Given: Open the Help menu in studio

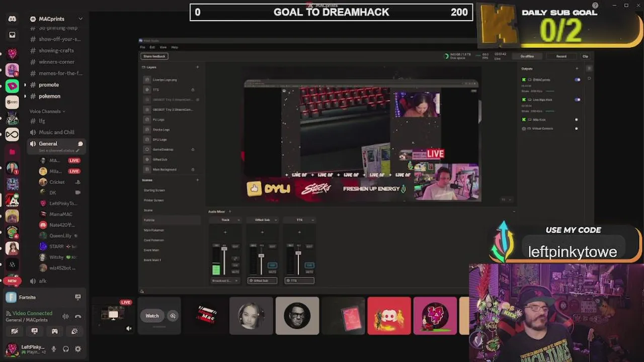Looking at the screenshot, I should pyautogui.click(x=175, y=47).
